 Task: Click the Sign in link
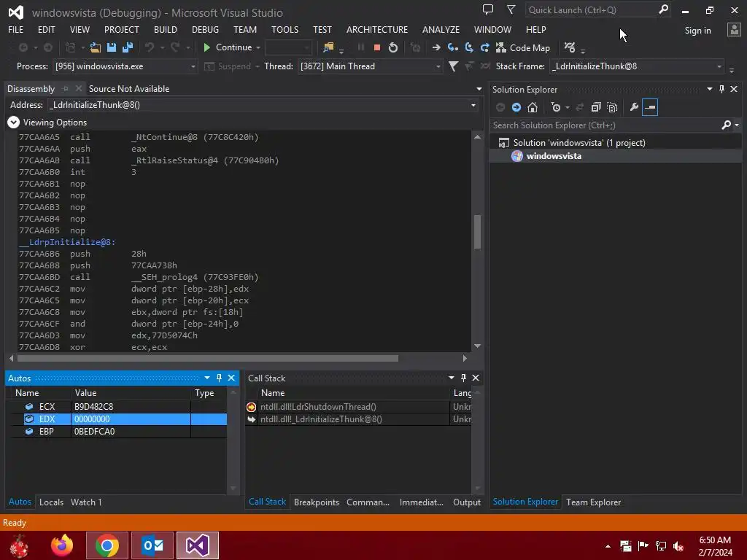[697, 31]
